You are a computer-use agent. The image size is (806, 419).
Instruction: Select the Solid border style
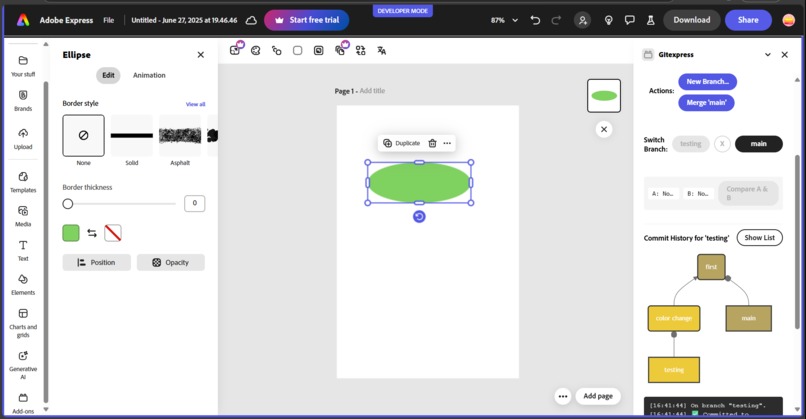point(132,136)
